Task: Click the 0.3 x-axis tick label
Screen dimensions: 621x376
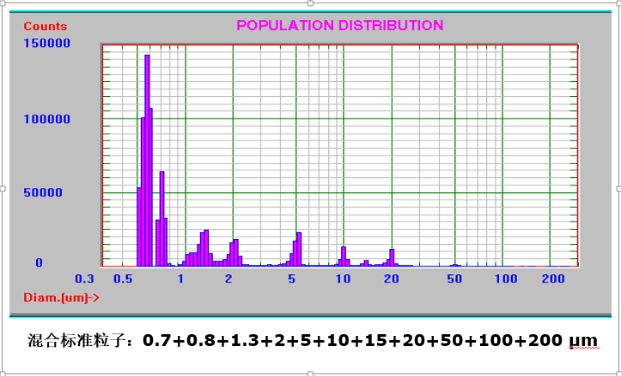Action: 85,279
